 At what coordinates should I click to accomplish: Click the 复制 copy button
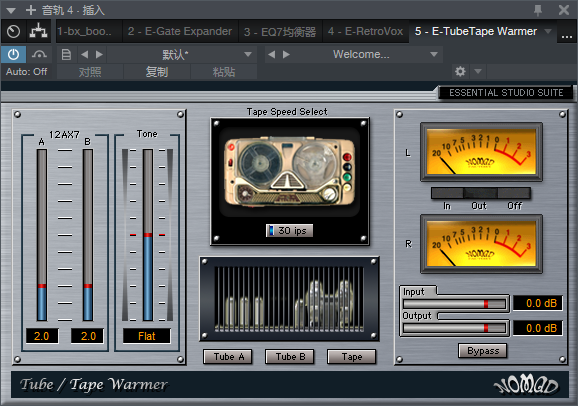(x=157, y=72)
